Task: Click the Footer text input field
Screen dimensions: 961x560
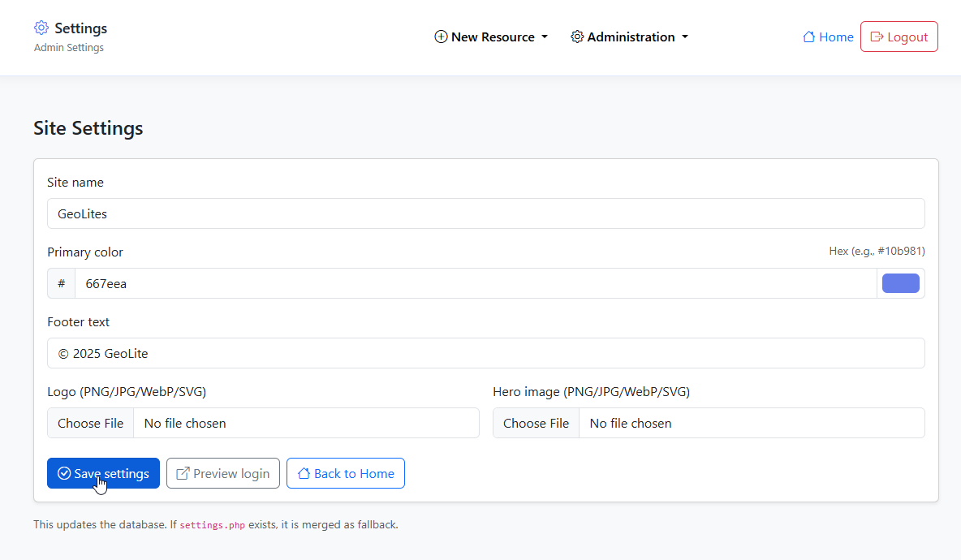Action: (485, 353)
